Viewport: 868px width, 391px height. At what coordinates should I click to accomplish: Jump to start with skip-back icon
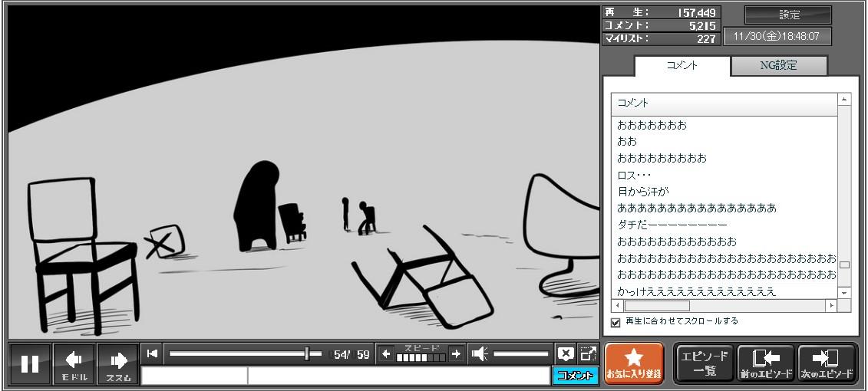[x=152, y=353]
